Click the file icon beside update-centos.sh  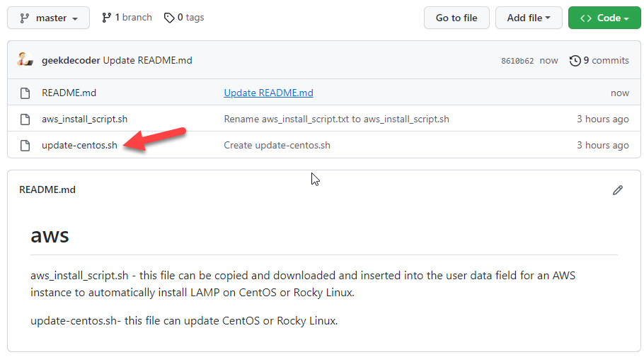point(25,145)
